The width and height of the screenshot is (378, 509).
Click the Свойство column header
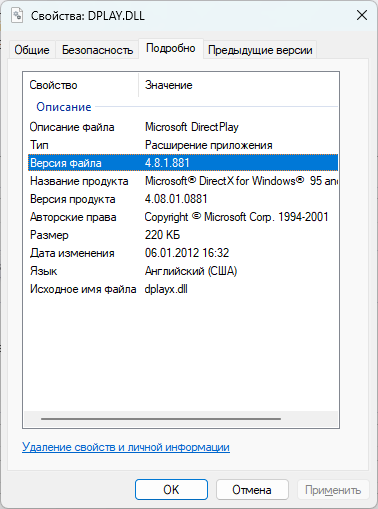[81, 85]
